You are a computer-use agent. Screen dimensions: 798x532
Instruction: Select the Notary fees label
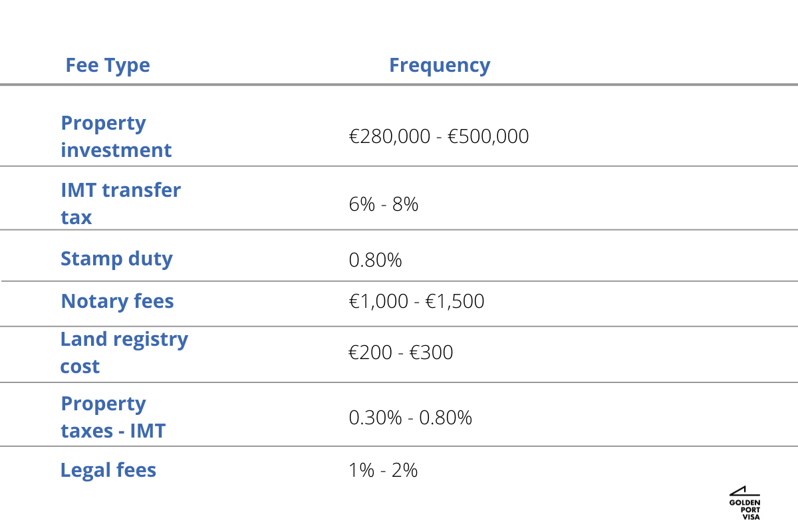(117, 301)
